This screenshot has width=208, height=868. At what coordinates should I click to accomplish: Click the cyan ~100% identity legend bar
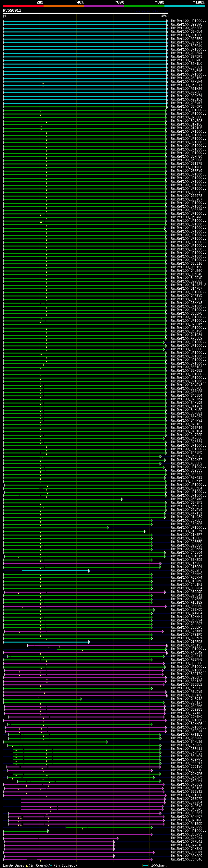184,6
